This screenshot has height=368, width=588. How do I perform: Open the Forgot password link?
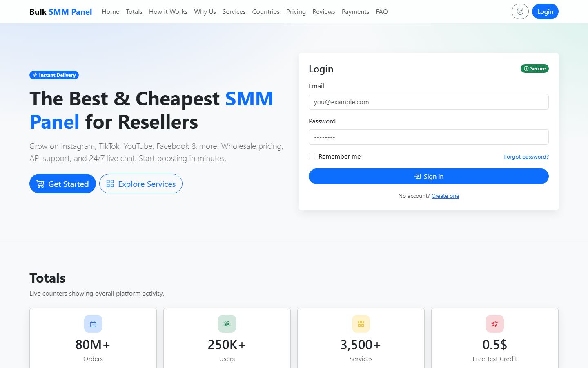(526, 157)
